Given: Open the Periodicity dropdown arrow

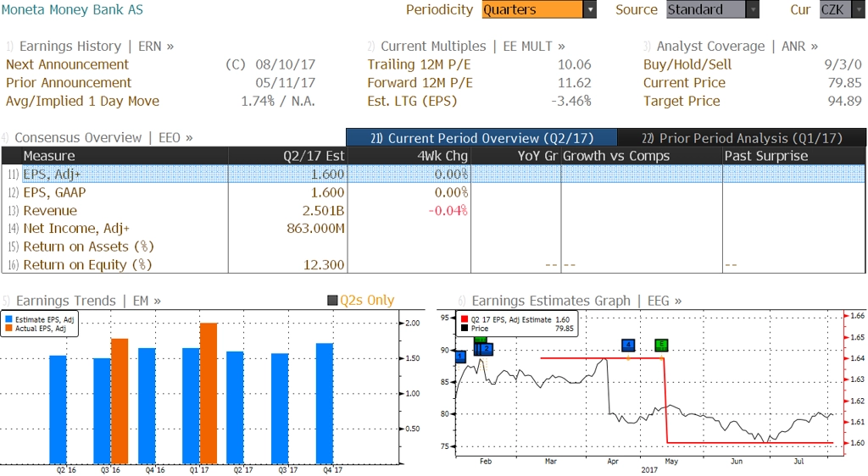Looking at the screenshot, I should click(590, 9).
